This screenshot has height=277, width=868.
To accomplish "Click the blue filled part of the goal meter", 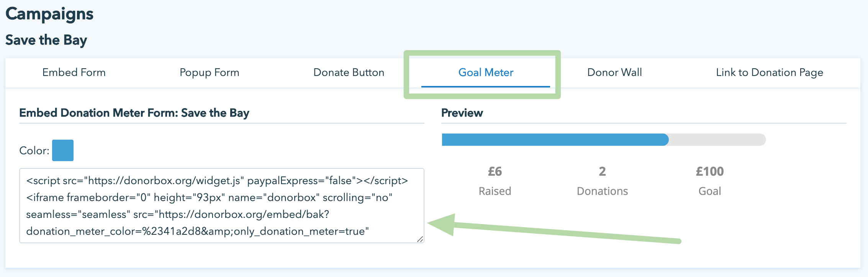I will click(555, 140).
